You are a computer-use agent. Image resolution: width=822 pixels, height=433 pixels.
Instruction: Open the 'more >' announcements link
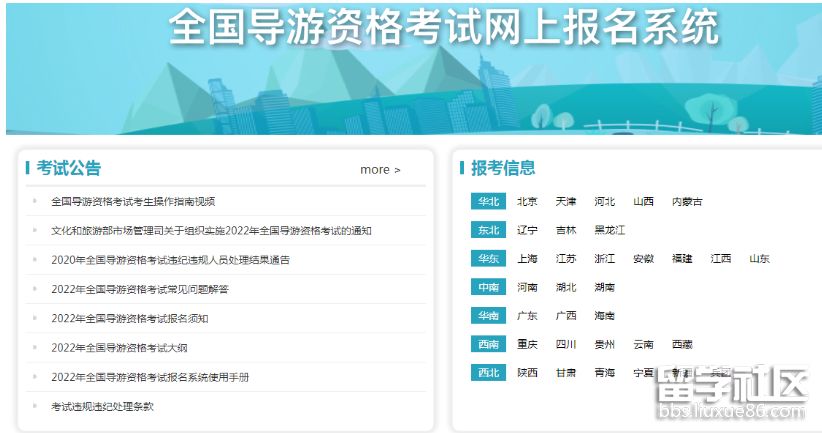tap(380, 170)
